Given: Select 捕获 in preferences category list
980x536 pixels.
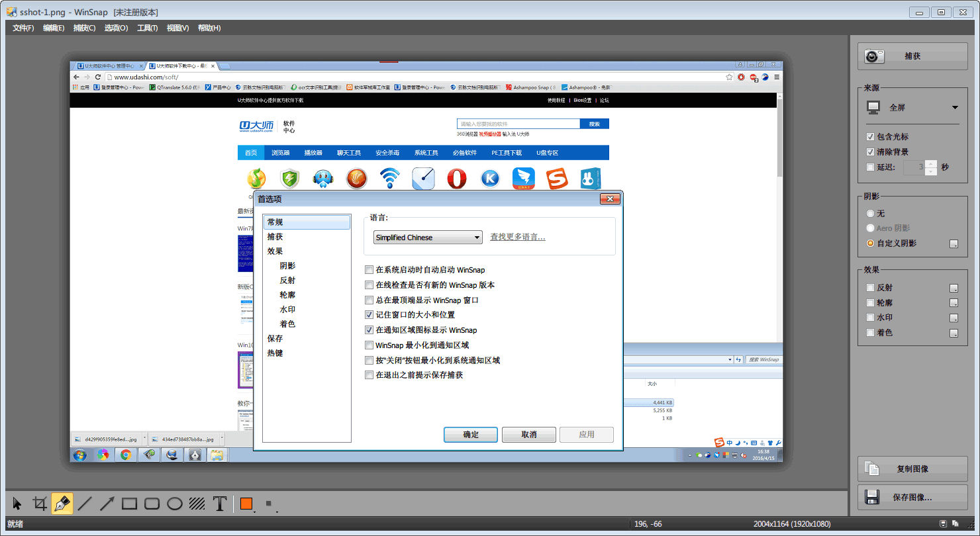Looking at the screenshot, I should coord(307,237).
